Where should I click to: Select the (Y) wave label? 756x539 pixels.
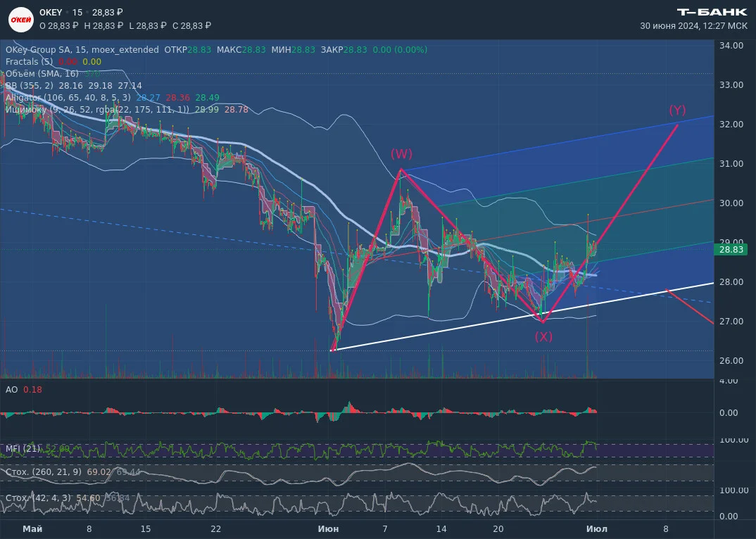(677, 110)
